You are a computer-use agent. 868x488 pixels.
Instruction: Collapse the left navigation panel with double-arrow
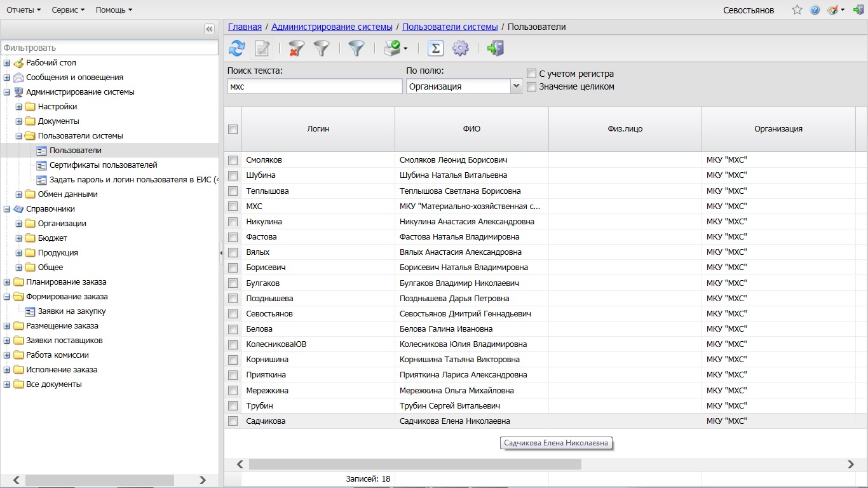209,29
